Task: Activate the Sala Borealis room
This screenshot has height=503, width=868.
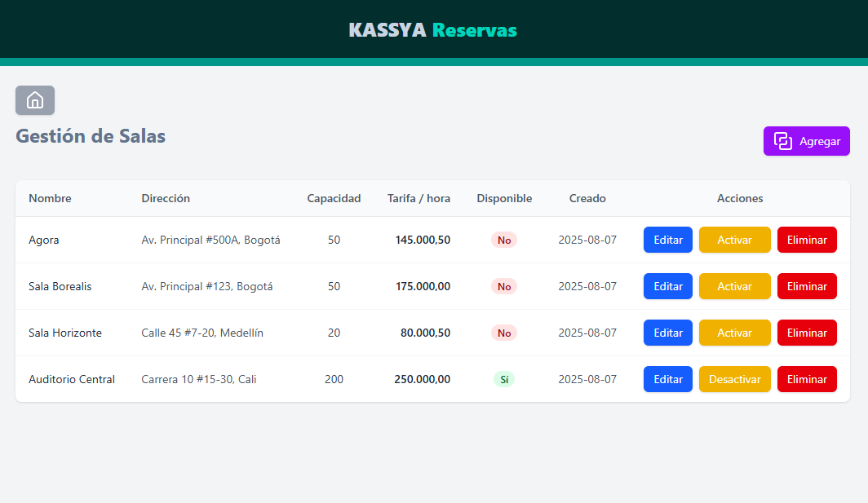Action: point(734,286)
